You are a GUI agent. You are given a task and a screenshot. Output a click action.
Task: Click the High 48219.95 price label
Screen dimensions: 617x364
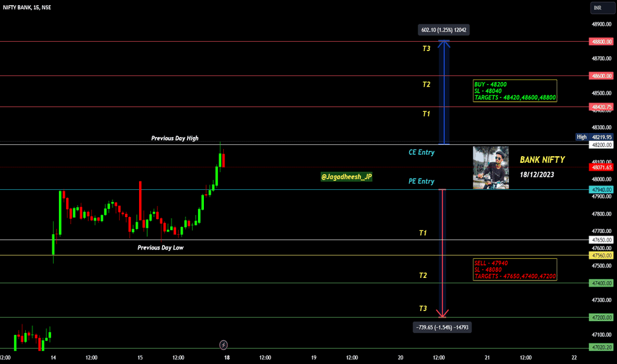594,137
